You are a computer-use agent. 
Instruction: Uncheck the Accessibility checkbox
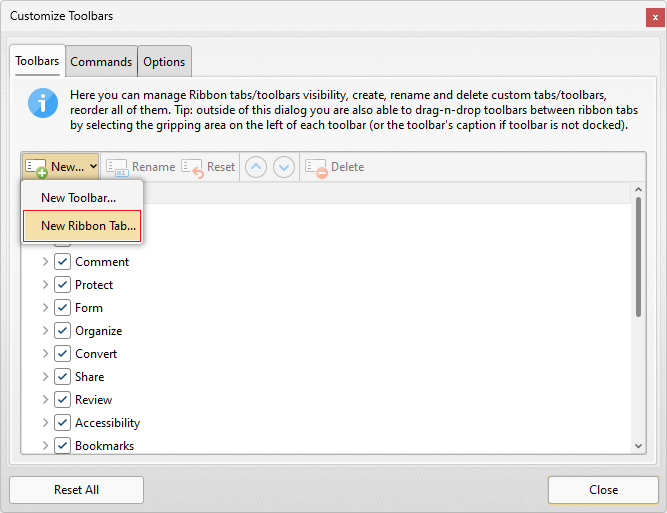click(x=63, y=422)
